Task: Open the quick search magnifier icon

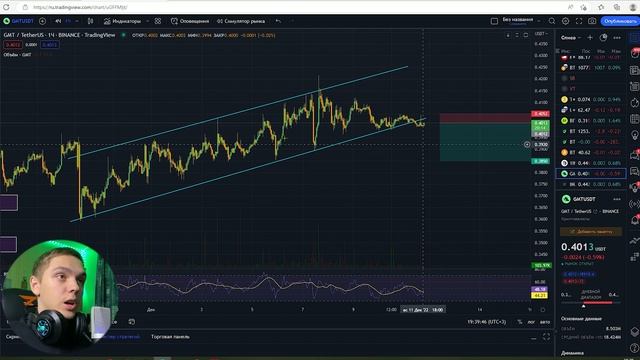Action: pos(552,21)
